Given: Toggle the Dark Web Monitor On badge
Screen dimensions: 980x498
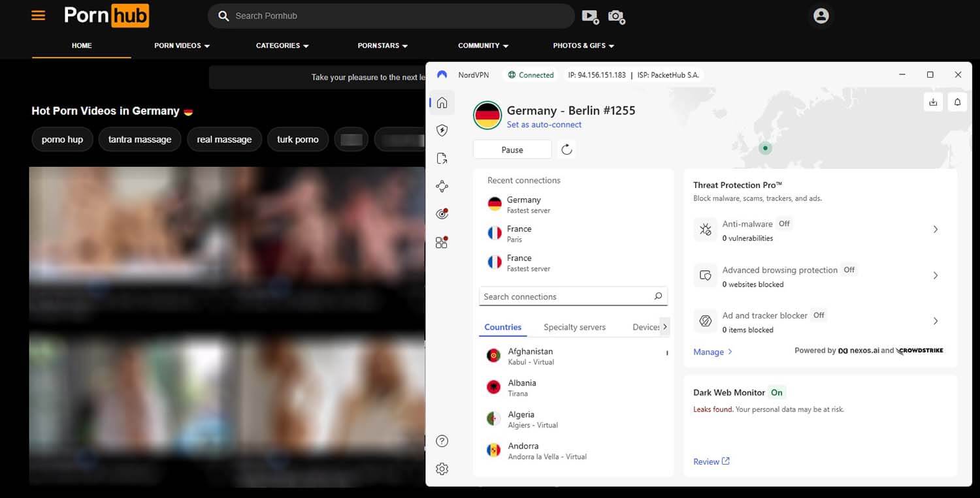Looking at the screenshot, I should coord(776,392).
